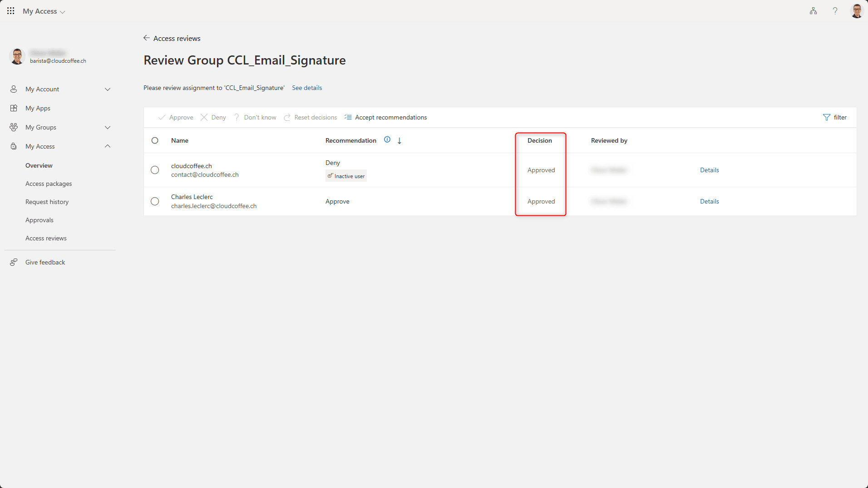This screenshot has width=868, height=488.
Task: Collapse the My Access section chevron
Action: [108, 146]
